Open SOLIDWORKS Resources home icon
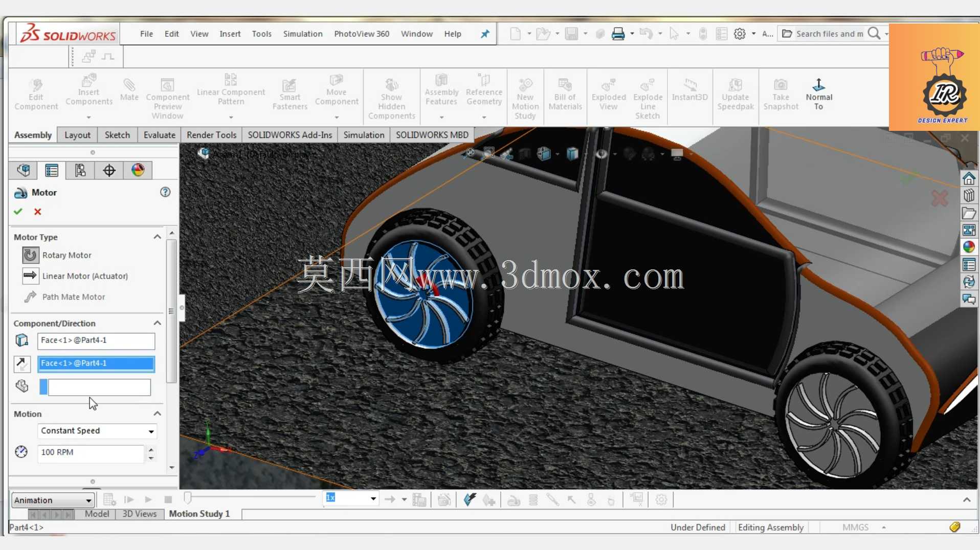This screenshot has height=550, width=980. 969,179
